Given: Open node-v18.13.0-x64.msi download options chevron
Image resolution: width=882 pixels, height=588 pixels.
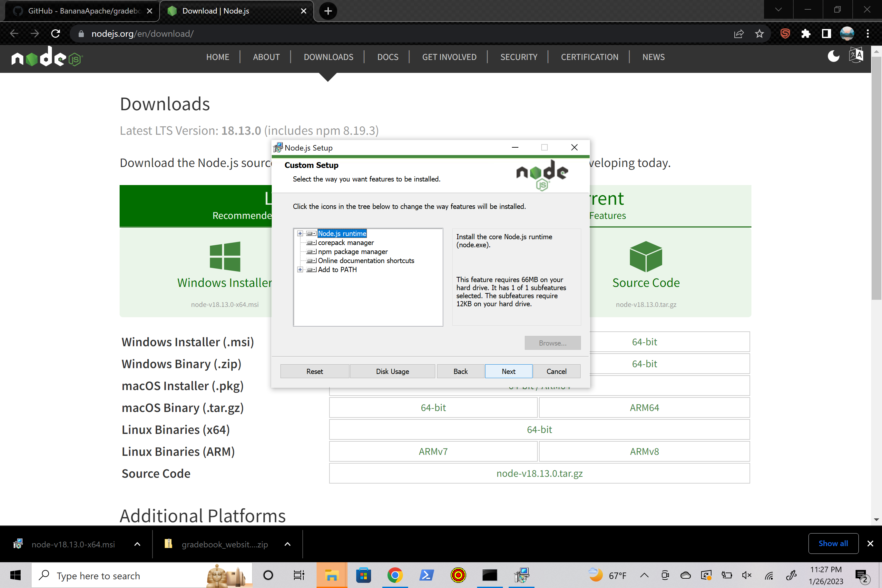Looking at the screenshot, I should point(137,544).
